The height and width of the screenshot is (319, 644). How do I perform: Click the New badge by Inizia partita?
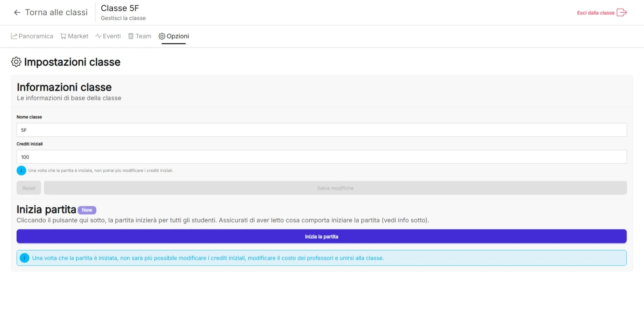coord(87,210)
